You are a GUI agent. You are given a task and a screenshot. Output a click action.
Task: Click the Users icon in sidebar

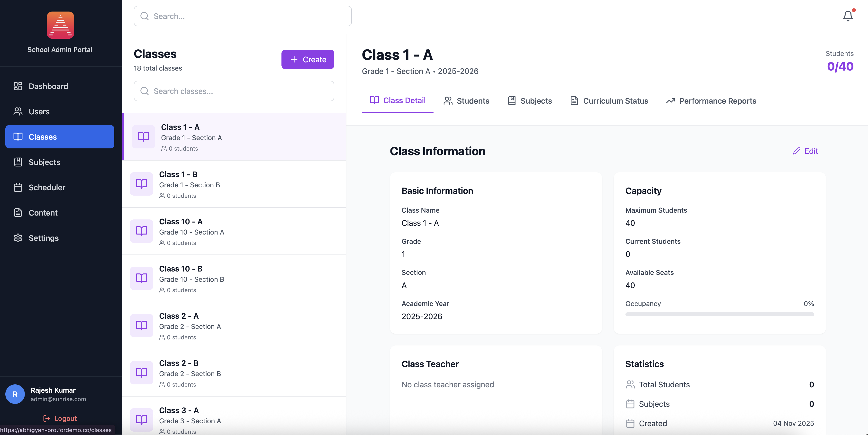[18, 111]
